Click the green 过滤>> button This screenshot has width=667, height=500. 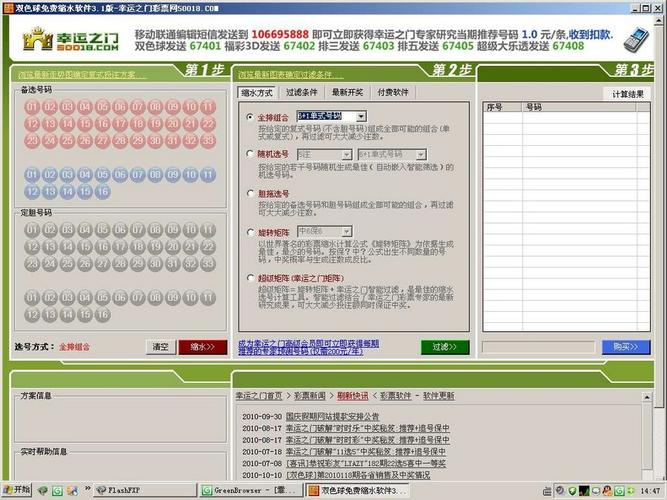click(x=445, y=347)
